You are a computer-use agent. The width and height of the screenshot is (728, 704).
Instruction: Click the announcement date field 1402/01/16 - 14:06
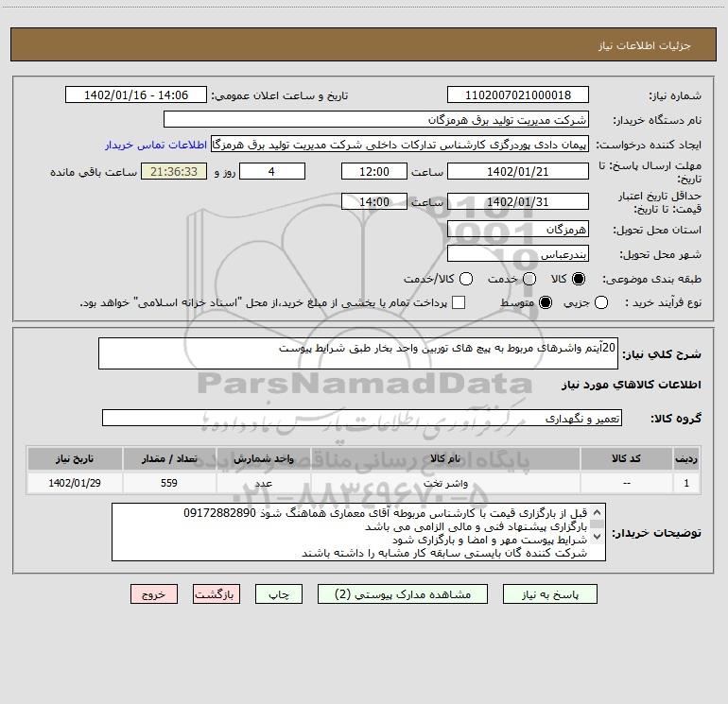[136, 95]
